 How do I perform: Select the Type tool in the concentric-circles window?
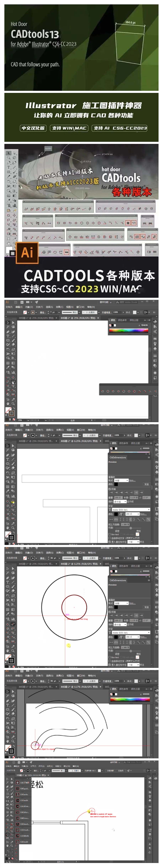pyautogui.click(x=8, y=582)
